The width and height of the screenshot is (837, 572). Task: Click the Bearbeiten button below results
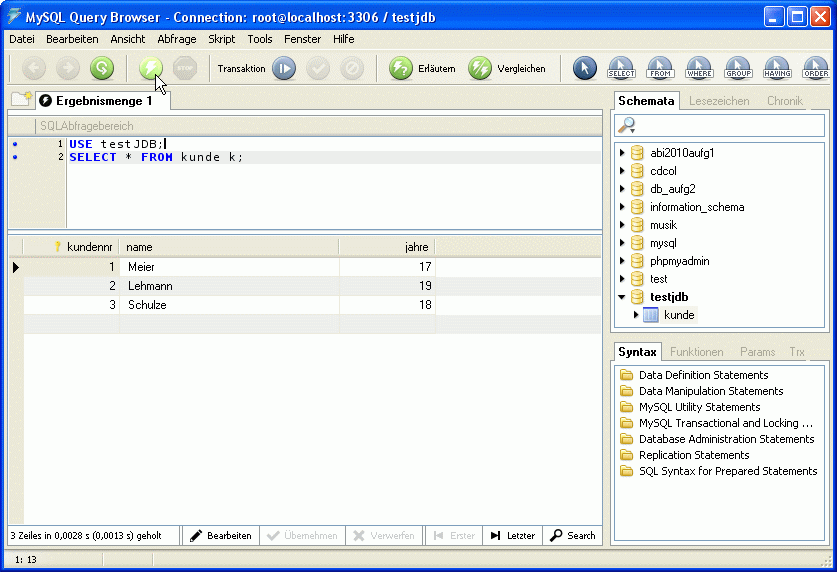pyautogui.click(x=221, y=536)
